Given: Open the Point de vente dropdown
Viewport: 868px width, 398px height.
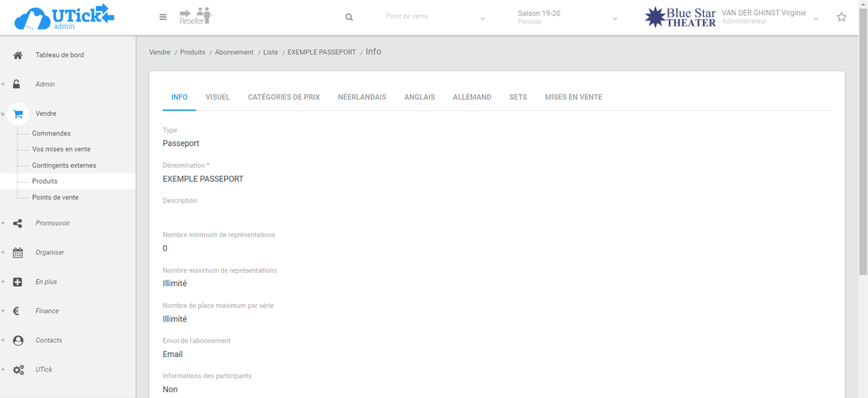Looking at the screenshot, I should pos(435,17).
